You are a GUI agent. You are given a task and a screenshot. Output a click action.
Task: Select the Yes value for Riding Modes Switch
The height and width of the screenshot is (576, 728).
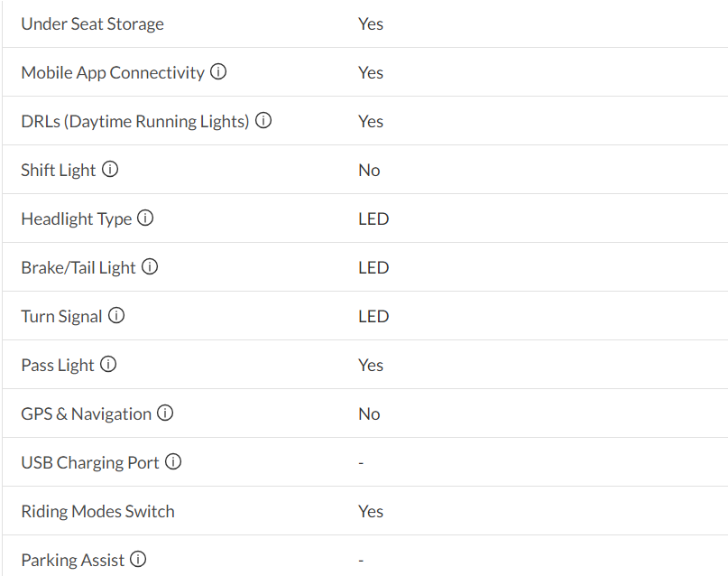tap(371, 511)
